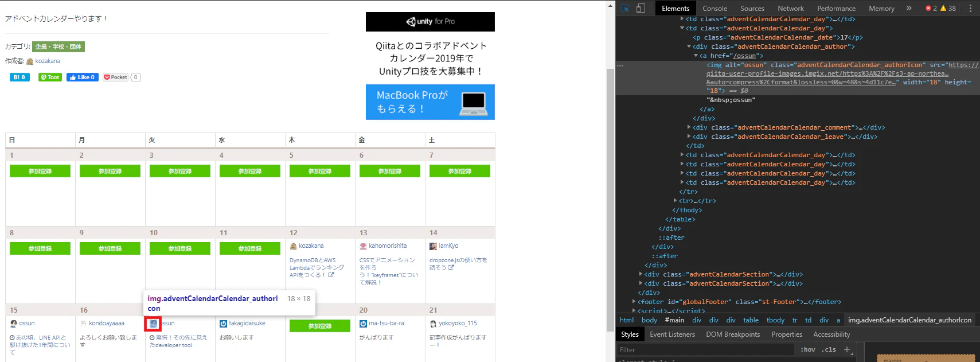Toggle the device toolbar icon in DevTools

641,8
